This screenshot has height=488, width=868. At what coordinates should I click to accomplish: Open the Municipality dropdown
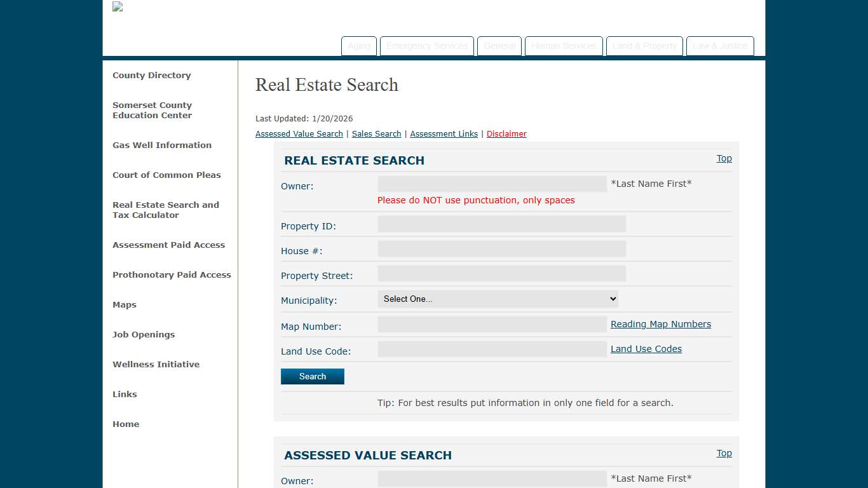click(x=498, y=299)
